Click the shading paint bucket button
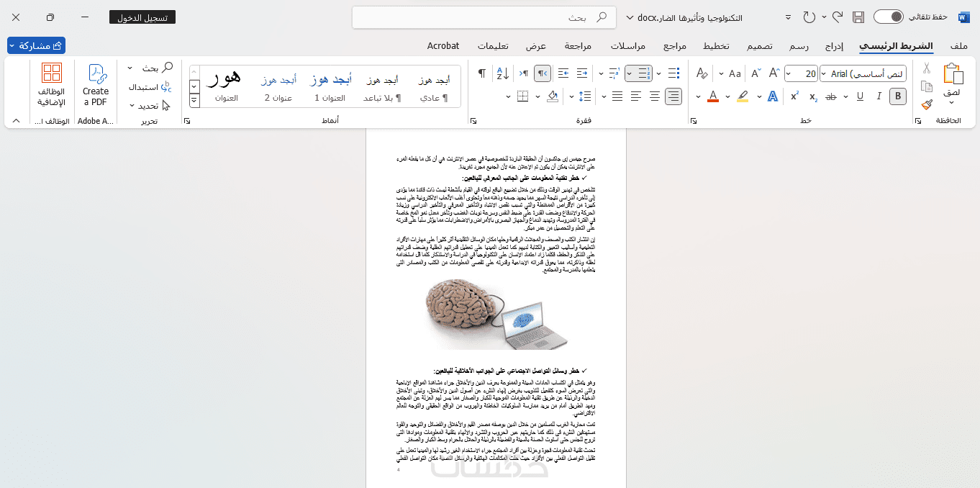Image resolution: width=980 pixels, height=488 pixels. pos(553,96)
